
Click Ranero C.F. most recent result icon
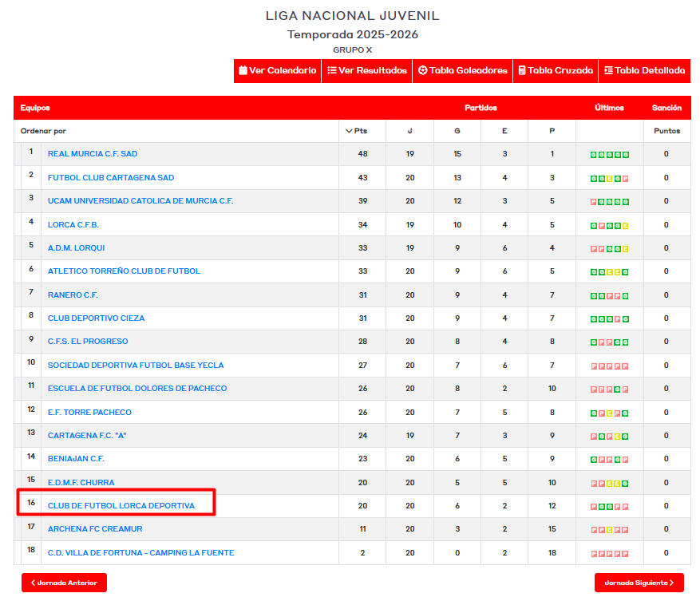click(x=626, y=296)
